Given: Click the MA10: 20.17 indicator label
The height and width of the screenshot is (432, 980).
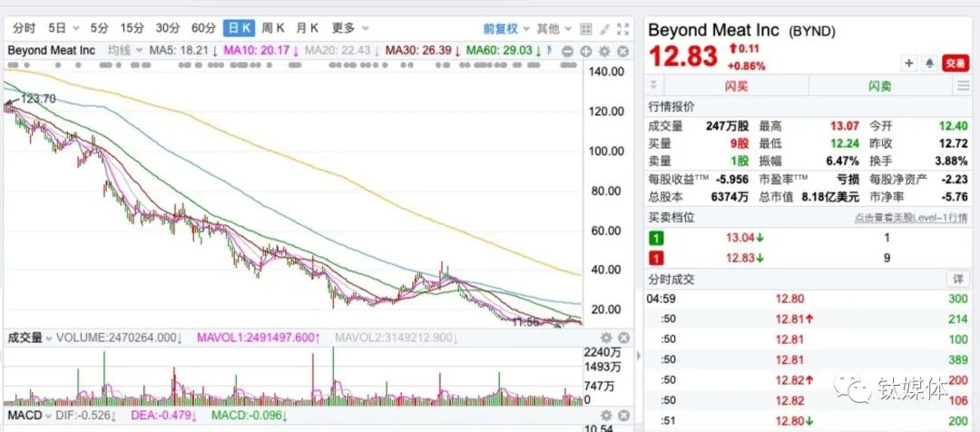Looking at the screenshot, I should (261, 50).
